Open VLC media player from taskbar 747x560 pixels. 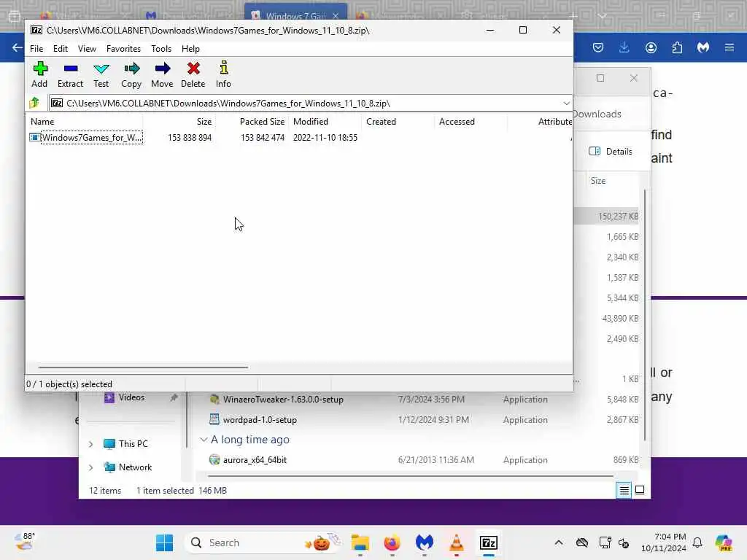(457, 542)
